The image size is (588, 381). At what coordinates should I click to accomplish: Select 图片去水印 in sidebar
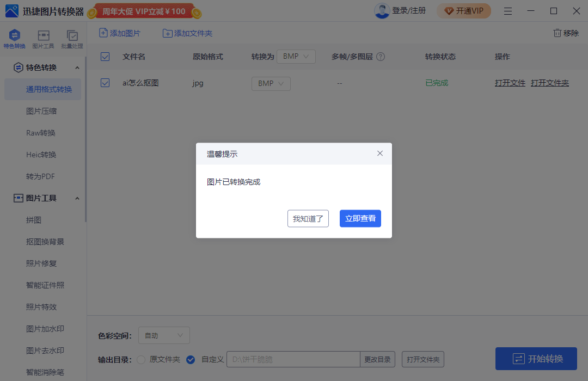click(x=45, y=351)
